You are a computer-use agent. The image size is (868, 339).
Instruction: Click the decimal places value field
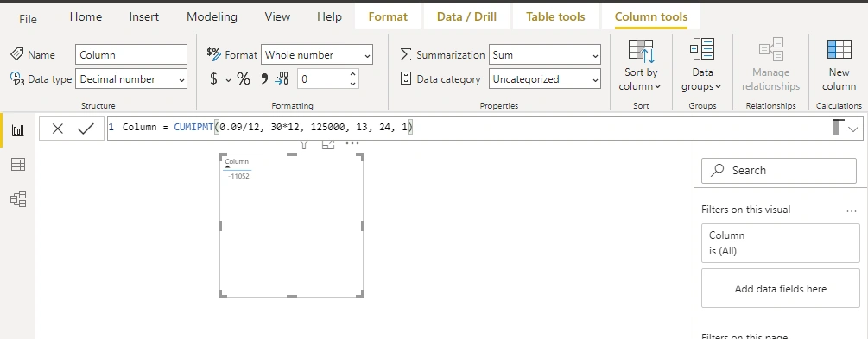click(x=322, y=79)
